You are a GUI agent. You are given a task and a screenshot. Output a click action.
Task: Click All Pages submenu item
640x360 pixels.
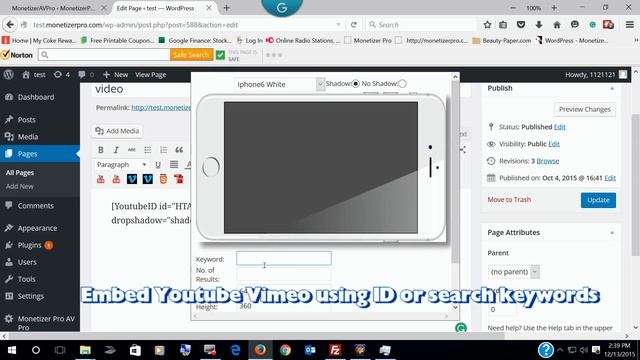point(20,173)
